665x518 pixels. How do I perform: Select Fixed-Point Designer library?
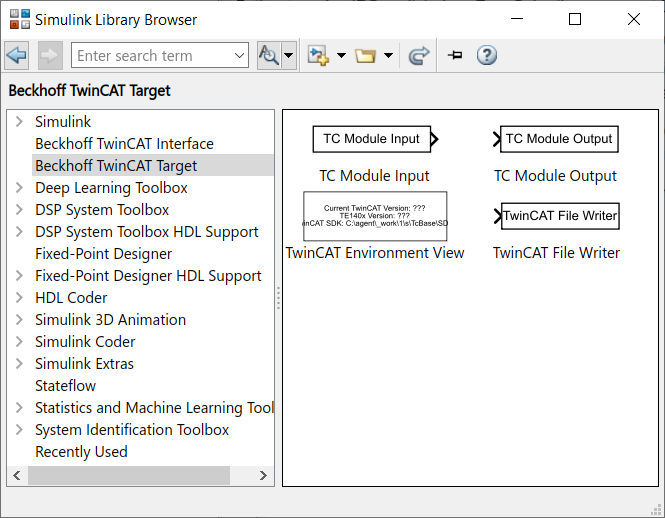tap(103, 254)
